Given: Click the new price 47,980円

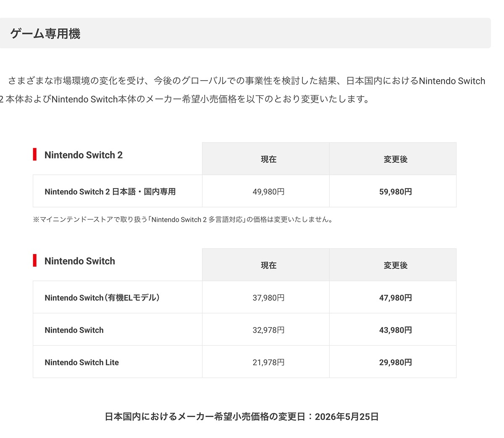Looking at the screenshot, I should point(396,298).
